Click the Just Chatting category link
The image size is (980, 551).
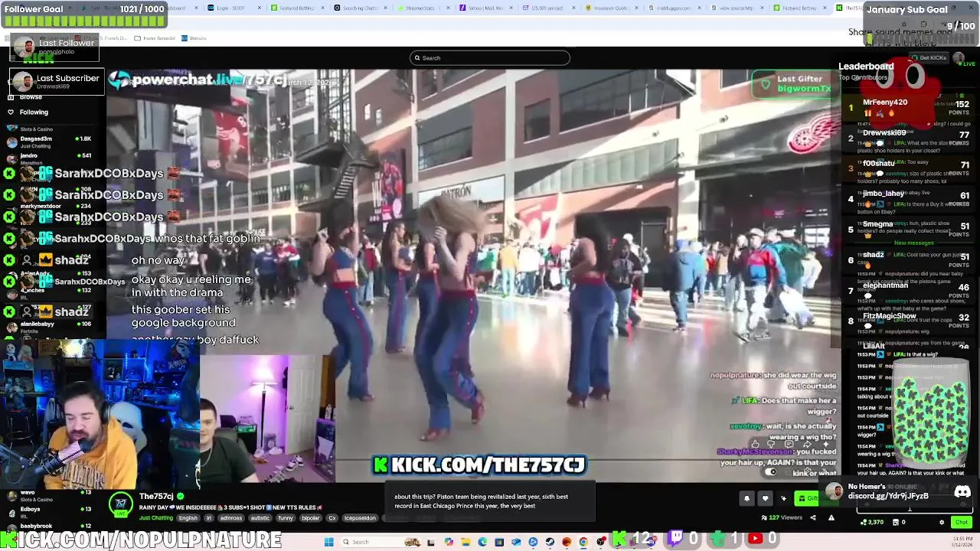coord(156,518)
